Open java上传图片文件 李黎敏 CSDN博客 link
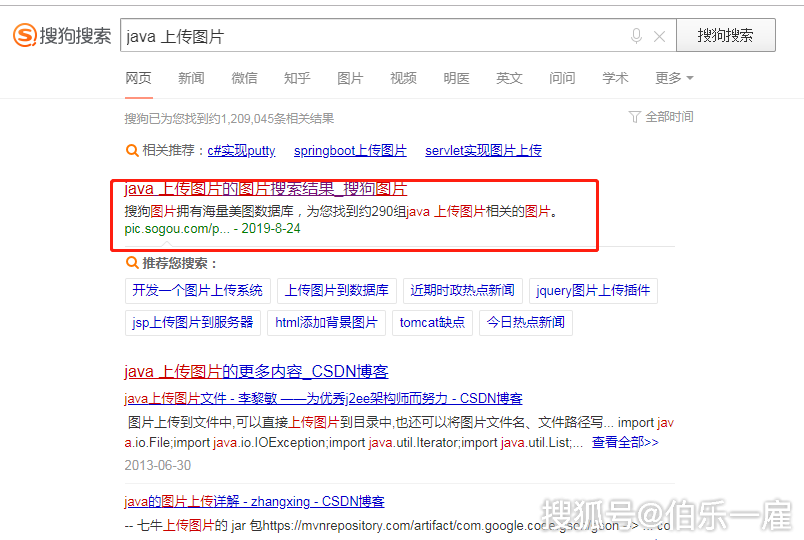This screenshot has height=540, width=804. click(x=324, y=398)
